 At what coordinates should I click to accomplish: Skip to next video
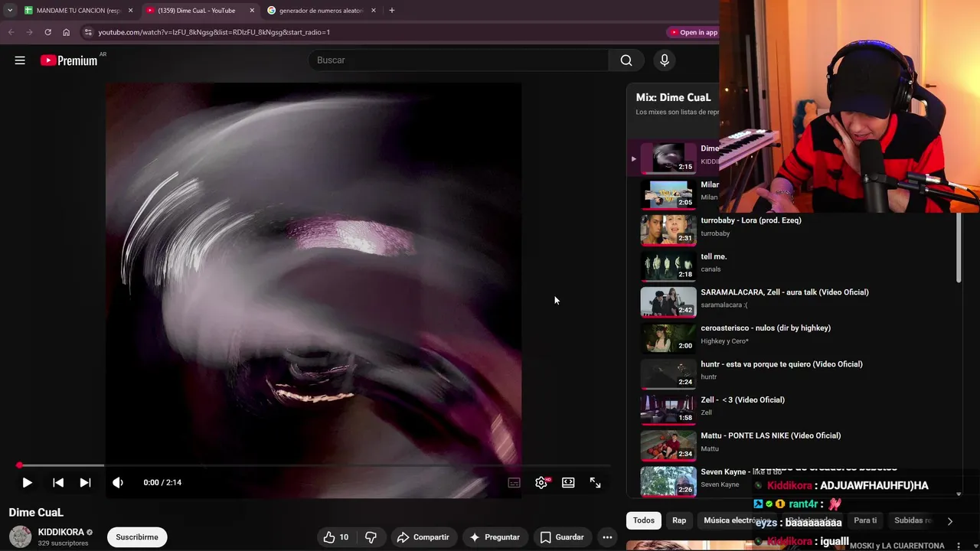(86, 483)
